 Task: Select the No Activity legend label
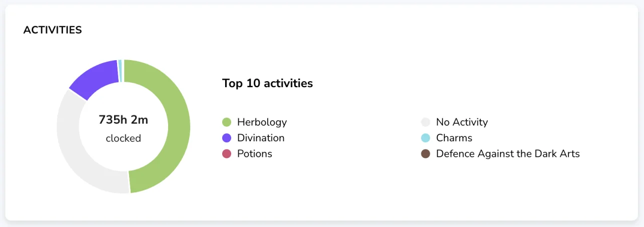click(x=462, y=122)
